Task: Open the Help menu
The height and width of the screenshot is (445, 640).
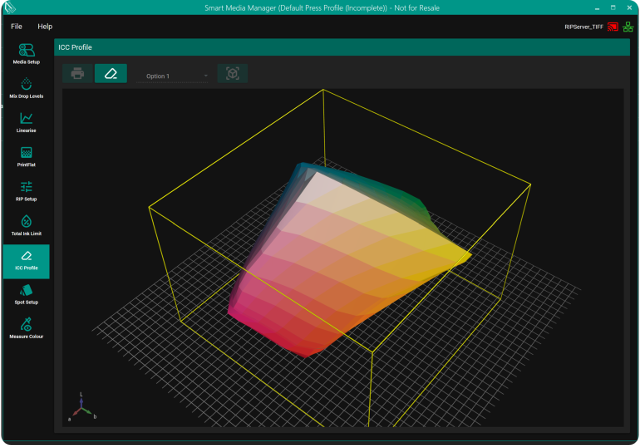Action: (45, 26)
